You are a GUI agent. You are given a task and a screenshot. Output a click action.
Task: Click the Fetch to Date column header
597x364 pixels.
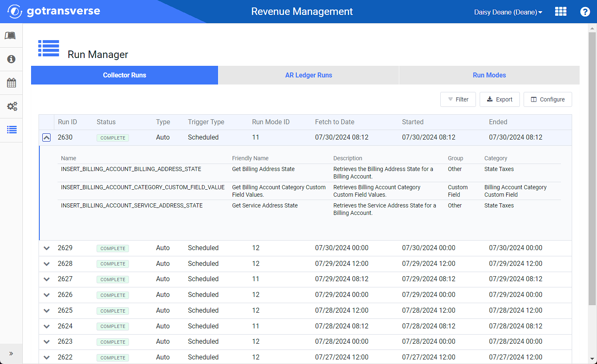pos(335,122)
